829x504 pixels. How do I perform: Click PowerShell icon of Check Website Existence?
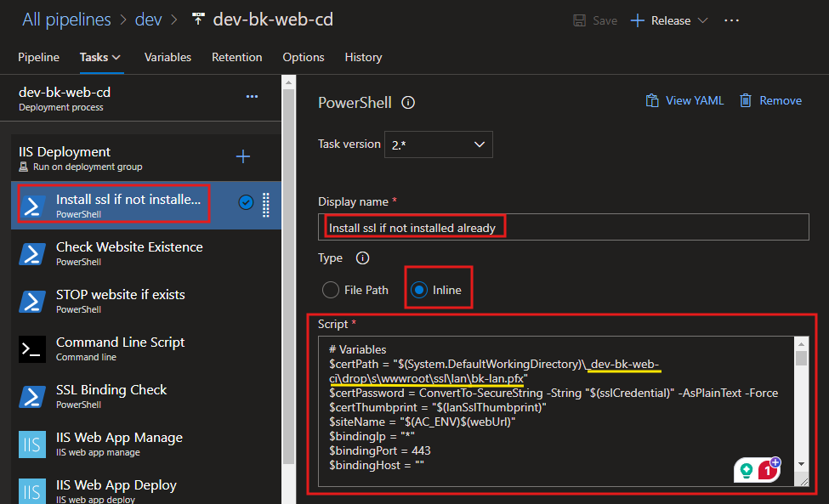(32, 253)
